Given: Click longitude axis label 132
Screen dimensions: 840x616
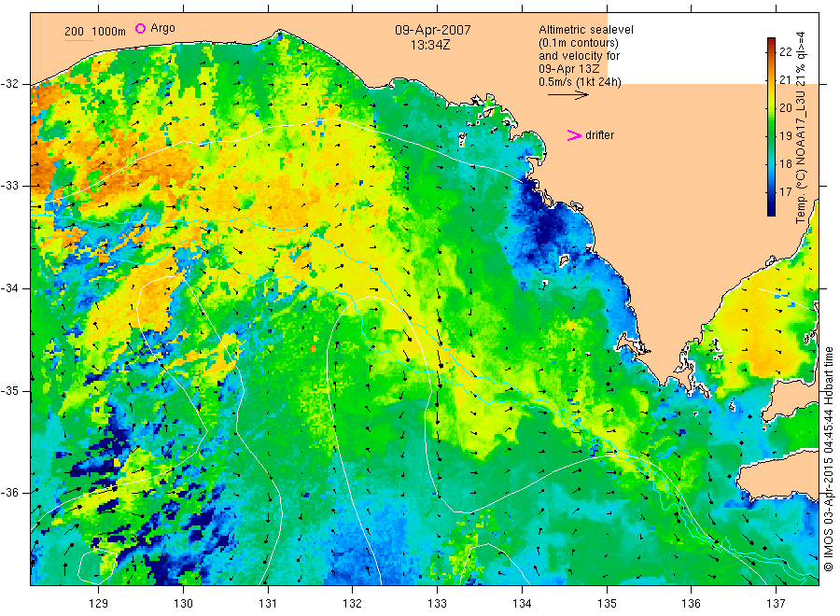Looking at the screenshot, I should (353, 604).
